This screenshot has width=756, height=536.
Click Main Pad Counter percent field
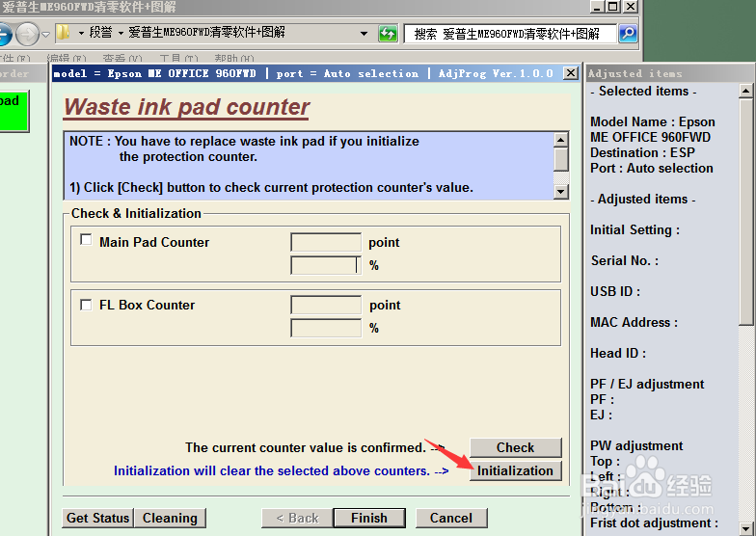326,265
